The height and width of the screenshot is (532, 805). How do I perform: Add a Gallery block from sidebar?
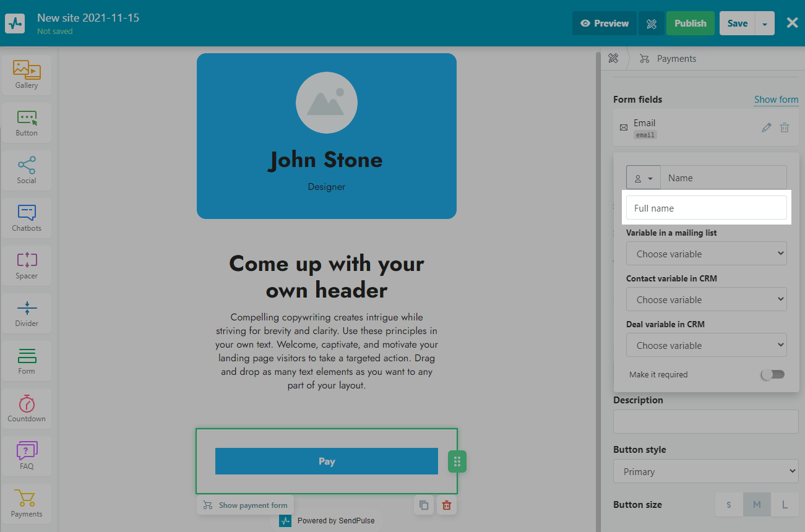(x=27, y=75)
